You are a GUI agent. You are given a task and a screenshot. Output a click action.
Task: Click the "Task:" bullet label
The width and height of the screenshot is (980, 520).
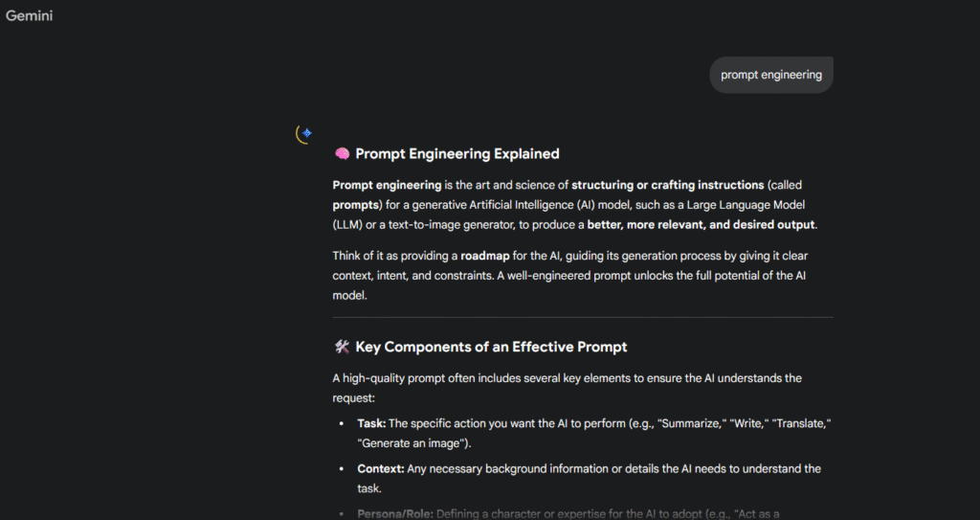click(x=371, y=423)
